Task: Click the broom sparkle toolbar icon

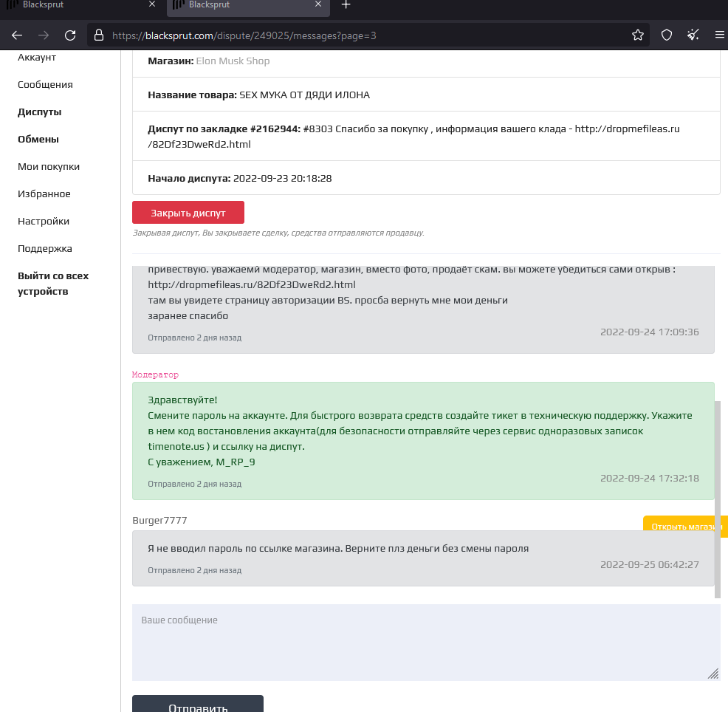Action: pyautogui.click(x=693, y=35)
